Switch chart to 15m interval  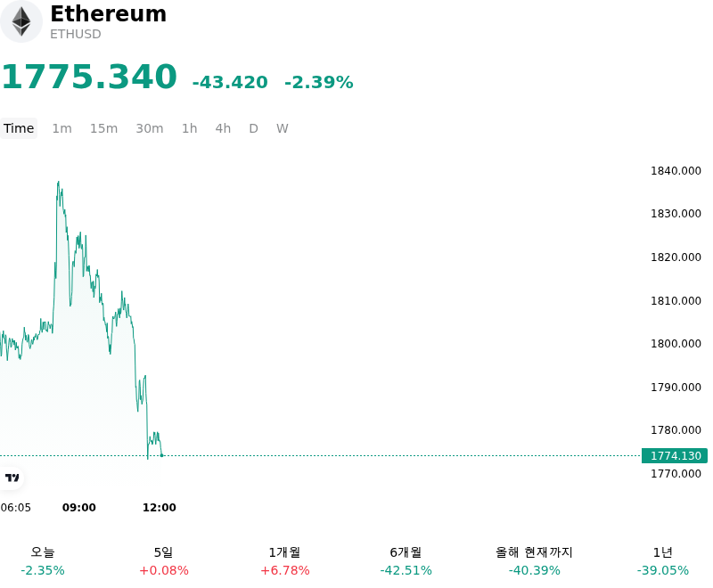coord(103,128)
